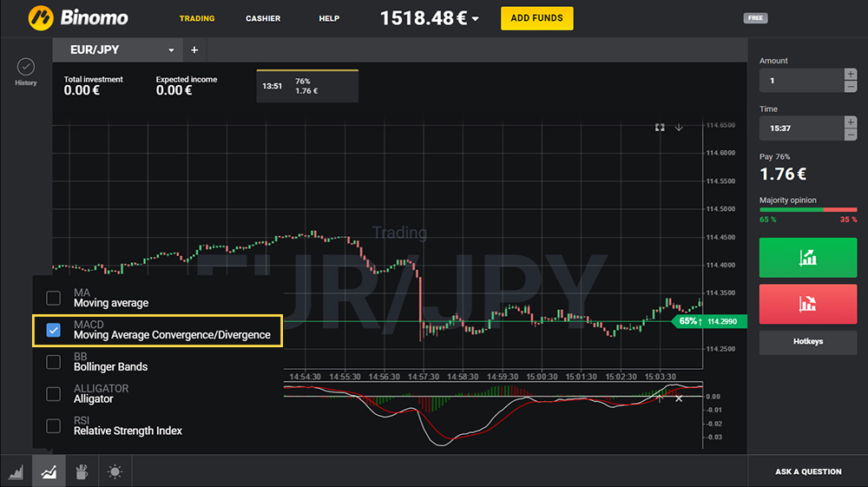Screen dimensions: 868x487
Task: Click the indicators line-chart icon
Action: coord(49,472)
